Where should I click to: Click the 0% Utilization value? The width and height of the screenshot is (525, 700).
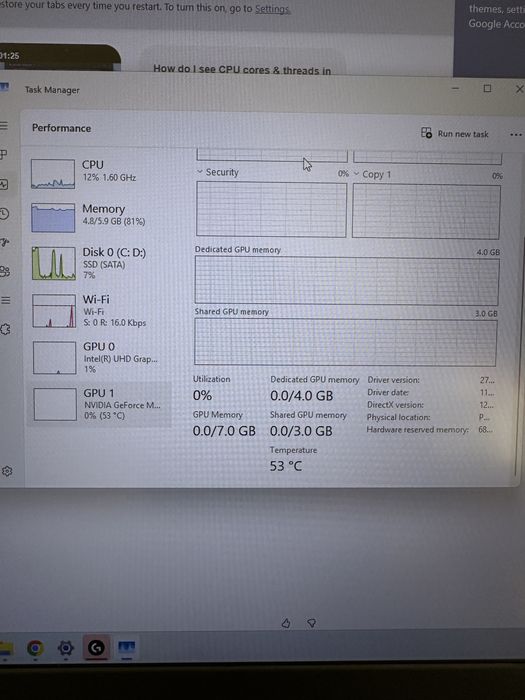pyautogui.click(x=202, y=396)
